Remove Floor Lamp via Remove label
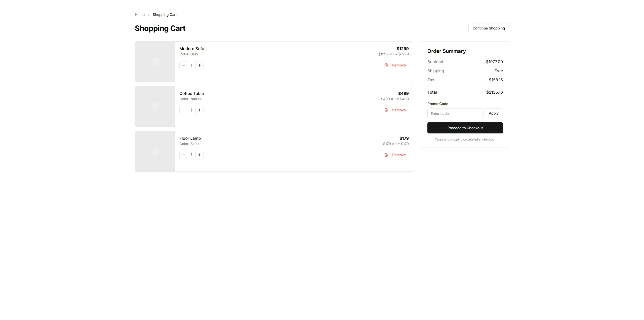Viewport: 644px width, 320px height. (399, 155)
